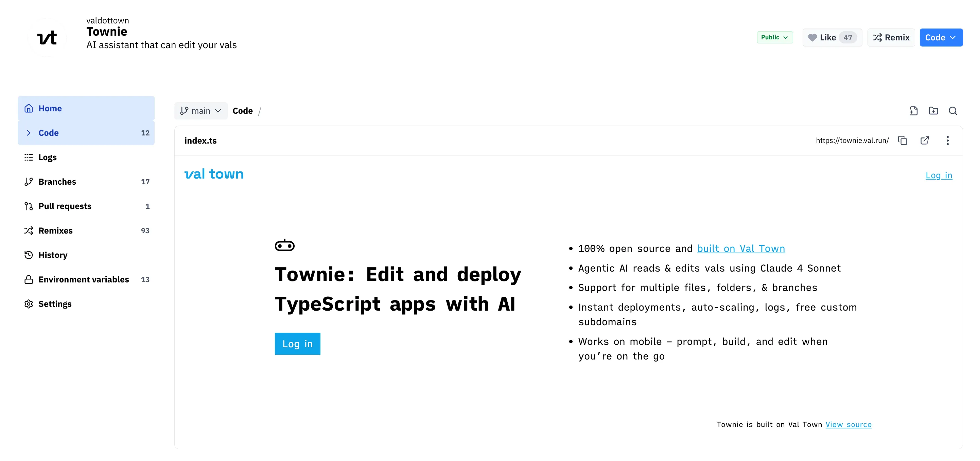The image size is (980, 461).
Task: Open the main branch dropdown
Action: [x=201, y=111]
